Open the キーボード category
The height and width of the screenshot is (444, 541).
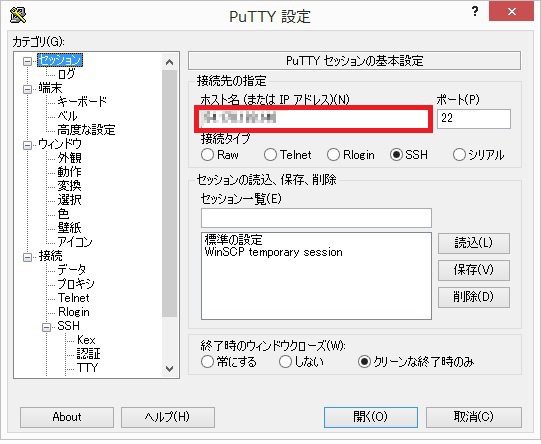tap(82, 102)
